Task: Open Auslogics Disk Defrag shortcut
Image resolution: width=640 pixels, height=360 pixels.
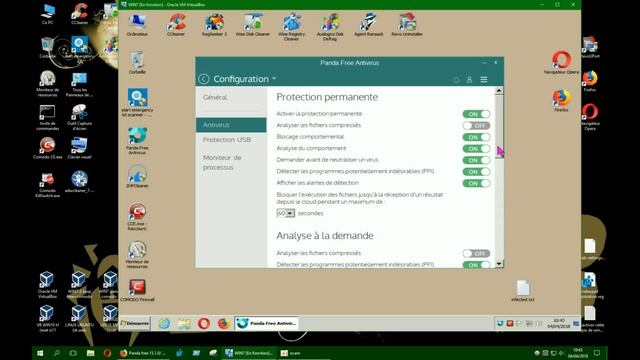Action: (330, 27)
